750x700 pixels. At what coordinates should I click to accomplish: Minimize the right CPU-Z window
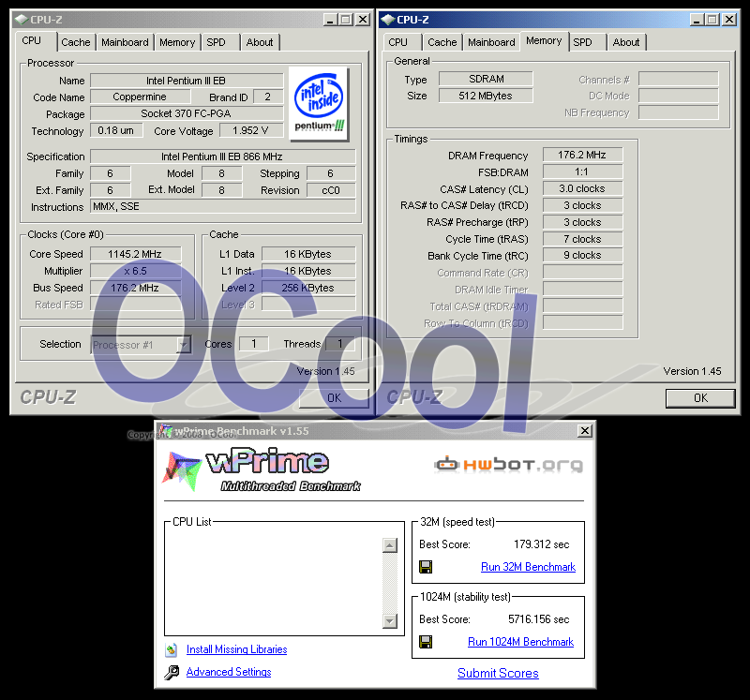[x=697, y=20]
